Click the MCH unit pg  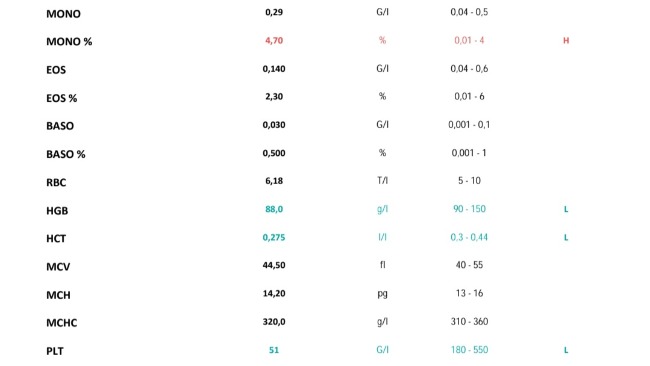coord(382,294)
